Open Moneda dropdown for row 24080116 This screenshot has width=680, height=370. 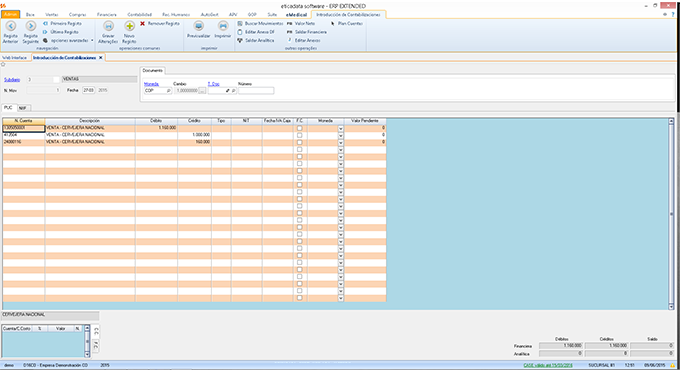tap(340, 142)
